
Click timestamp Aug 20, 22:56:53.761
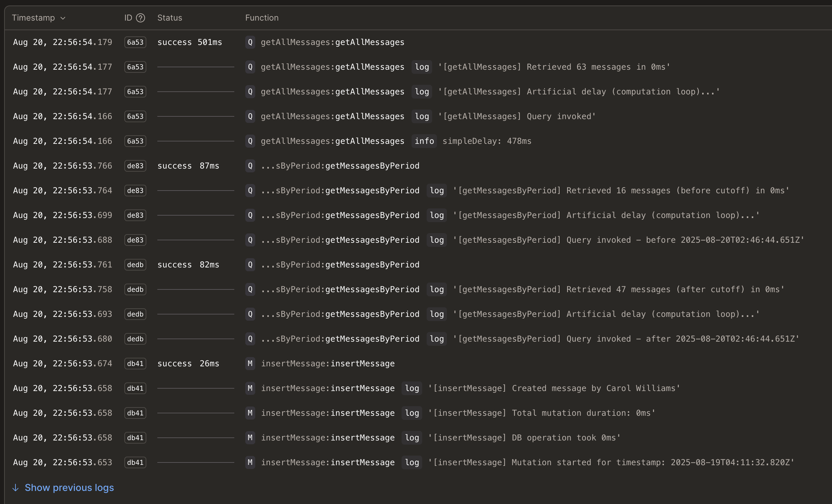pyautogui.click(x=63, y=265)
